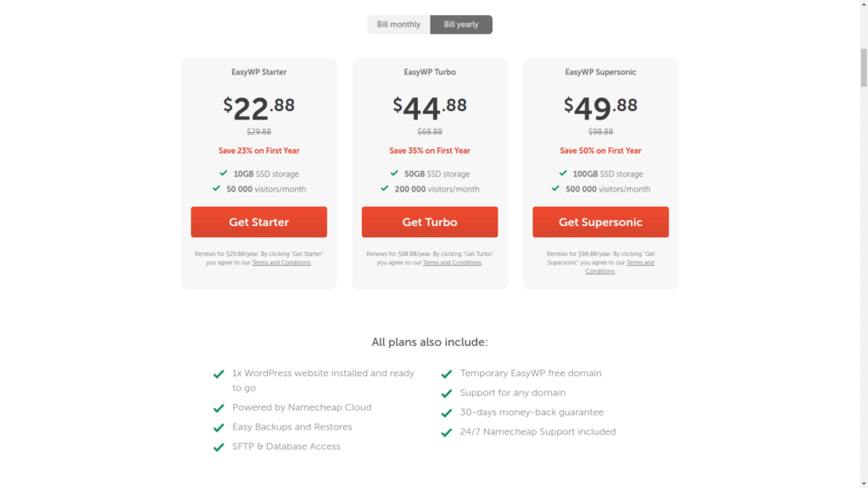Image resolution: width=868 pixels, height=488 pixels.
Task: Click the EasyWP Supersonic $49.88 price
Action: (600, 108)
